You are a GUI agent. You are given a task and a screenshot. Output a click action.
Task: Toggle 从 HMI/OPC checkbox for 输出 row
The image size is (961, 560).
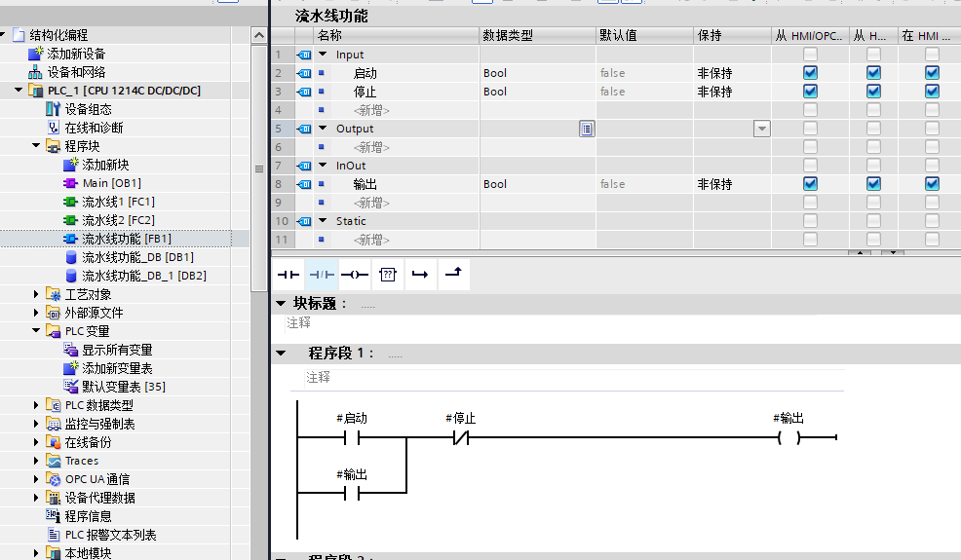click(810, 184)
